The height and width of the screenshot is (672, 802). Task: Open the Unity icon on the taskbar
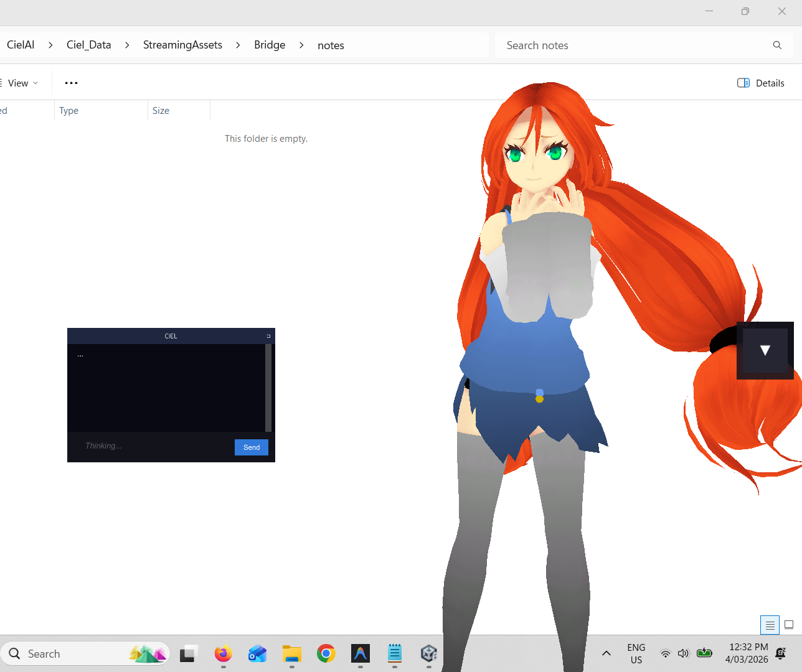click(x=428, y=654)
